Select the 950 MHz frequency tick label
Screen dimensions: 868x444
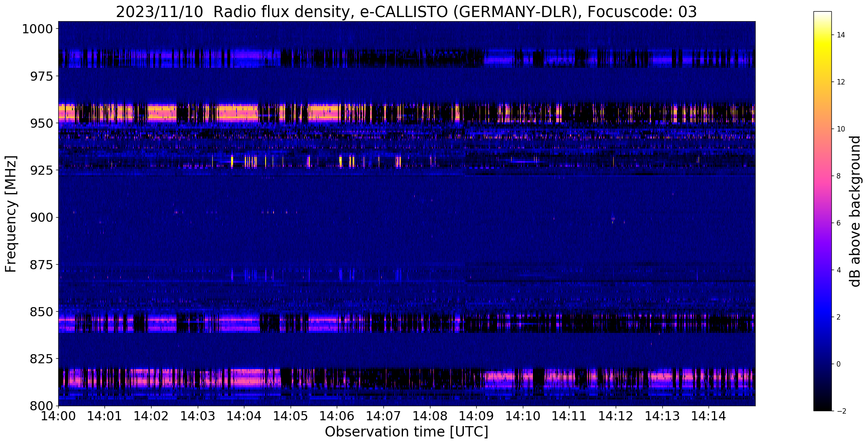(x=42, y=124)
